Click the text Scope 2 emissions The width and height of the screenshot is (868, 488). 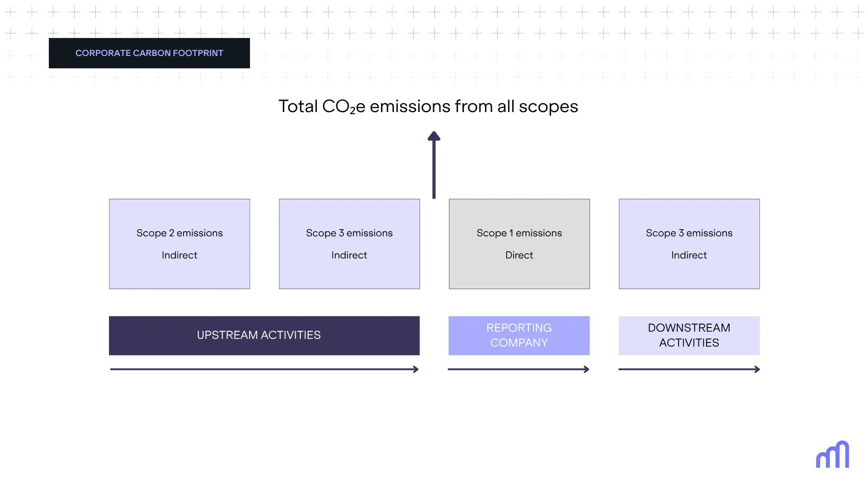(179, 233)
